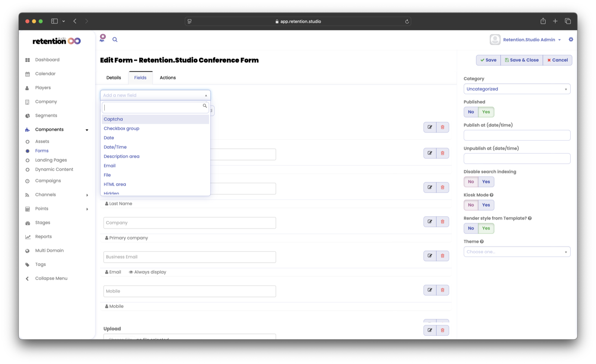Click the Save button

click(488, 60)
